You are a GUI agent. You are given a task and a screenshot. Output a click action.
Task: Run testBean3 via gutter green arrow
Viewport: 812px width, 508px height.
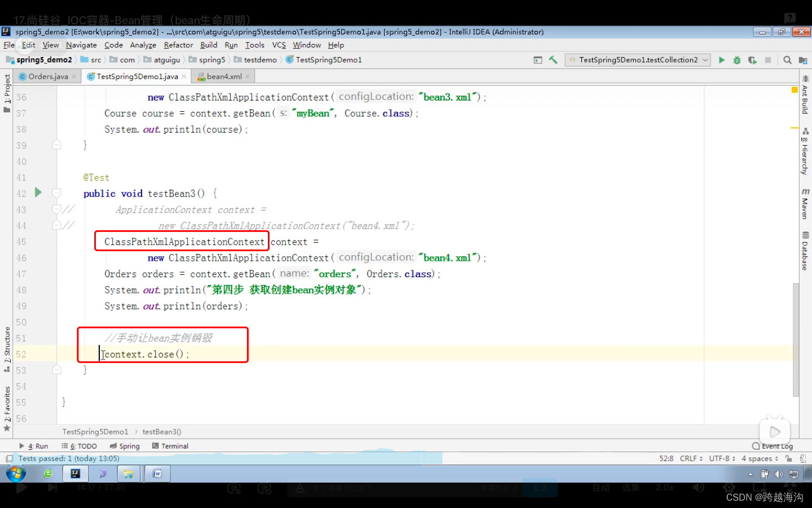pos(38,192)
